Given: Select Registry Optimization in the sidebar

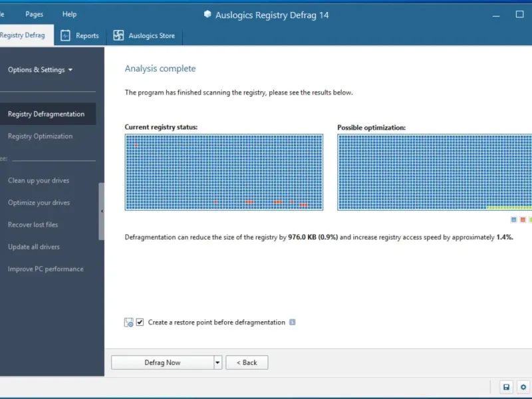Looking at the screenshot, I should 40,136.
